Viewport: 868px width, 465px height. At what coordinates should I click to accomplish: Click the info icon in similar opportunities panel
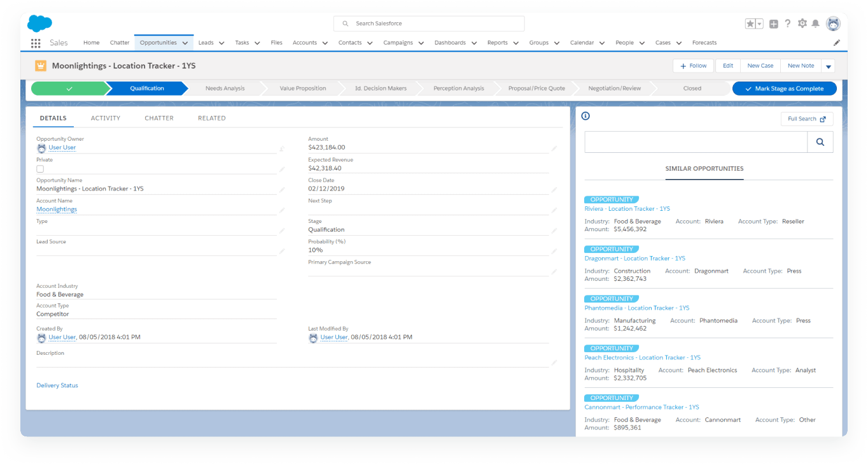[585, 116]
